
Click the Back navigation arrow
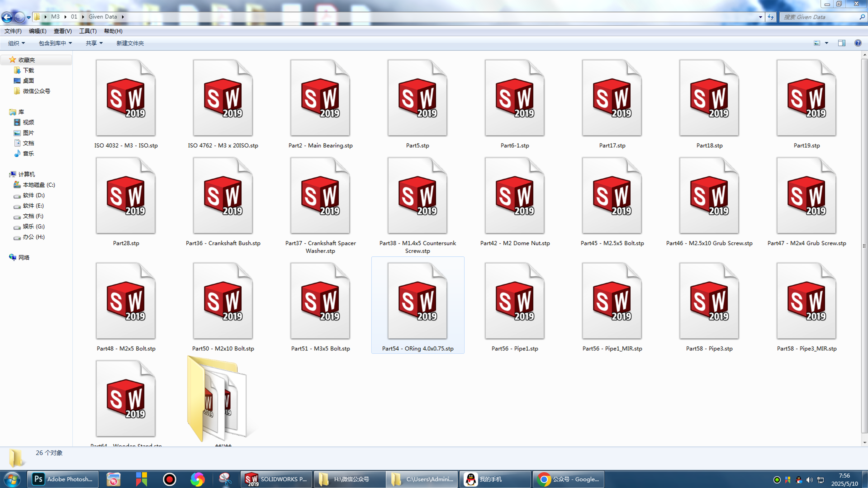pos(7,17)
